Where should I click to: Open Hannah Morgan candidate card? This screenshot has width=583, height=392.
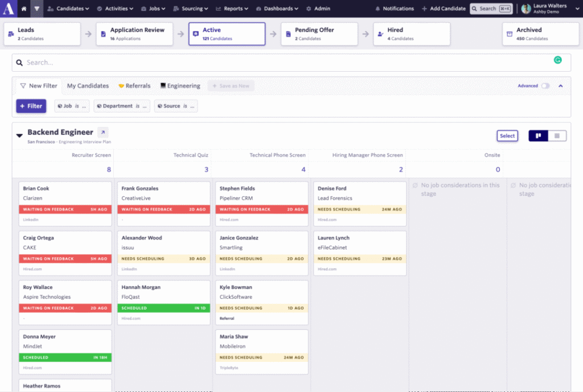(x=163, y=303)
